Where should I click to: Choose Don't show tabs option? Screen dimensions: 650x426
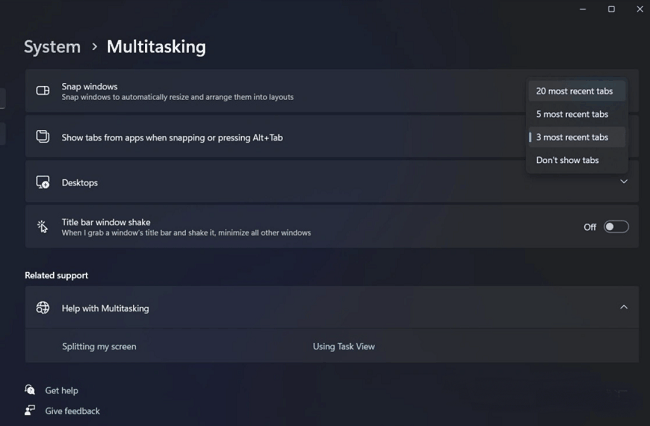pyautogui.click(x=567, y=160)
